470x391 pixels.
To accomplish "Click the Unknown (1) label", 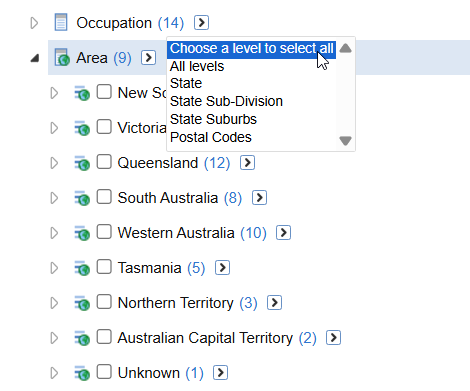I will pos(160,373).
